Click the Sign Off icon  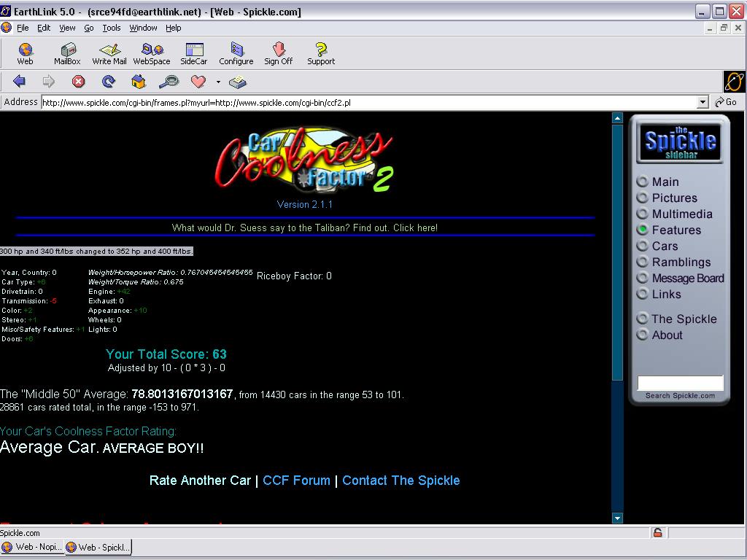278,53
